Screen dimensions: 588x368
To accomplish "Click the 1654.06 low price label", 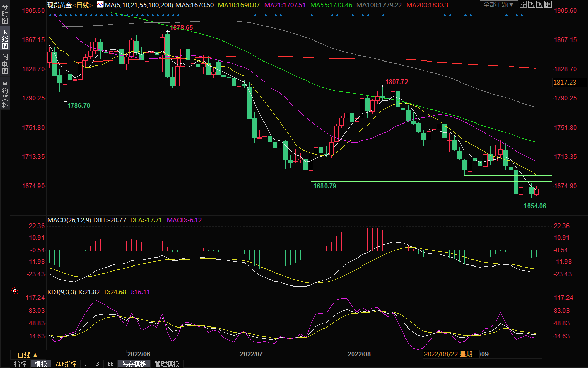I will [535, 206].
